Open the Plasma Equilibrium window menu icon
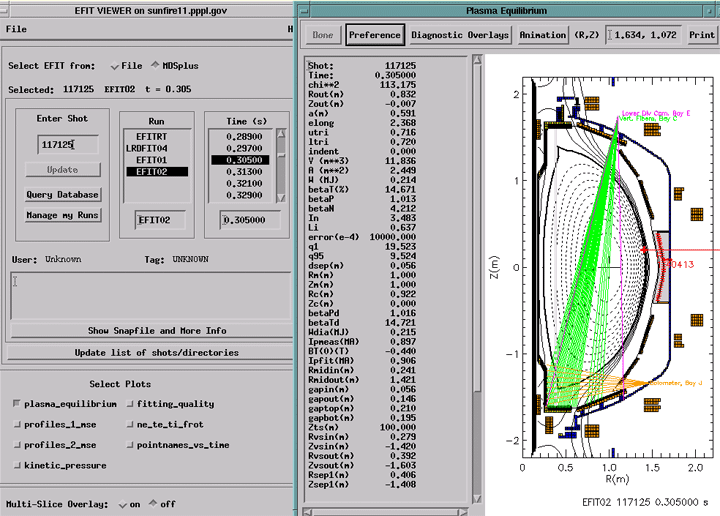Viewport: 720px width, 516px height. pos(303,9)
